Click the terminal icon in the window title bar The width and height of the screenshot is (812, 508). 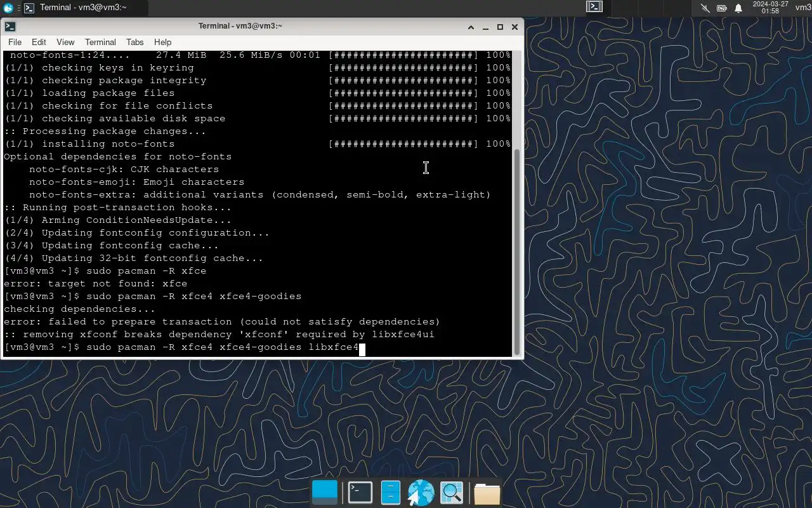tap(10, 27)
